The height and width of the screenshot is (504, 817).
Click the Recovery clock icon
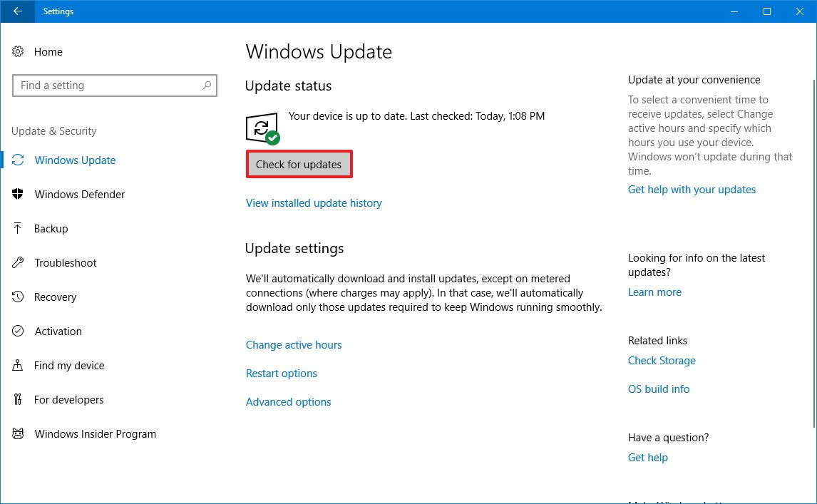18,297
